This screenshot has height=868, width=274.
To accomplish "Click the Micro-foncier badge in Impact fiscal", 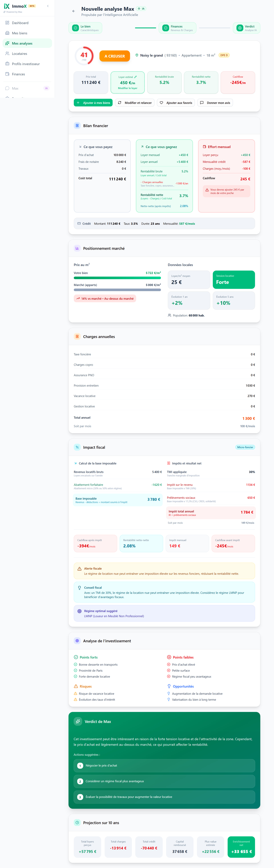I will (x=245, y=447).
